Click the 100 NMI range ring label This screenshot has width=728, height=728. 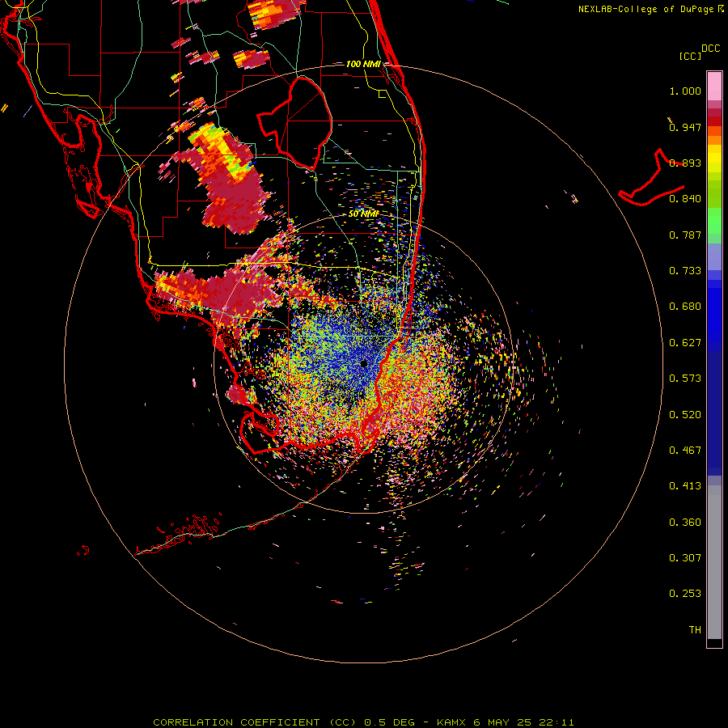[363, 64]
